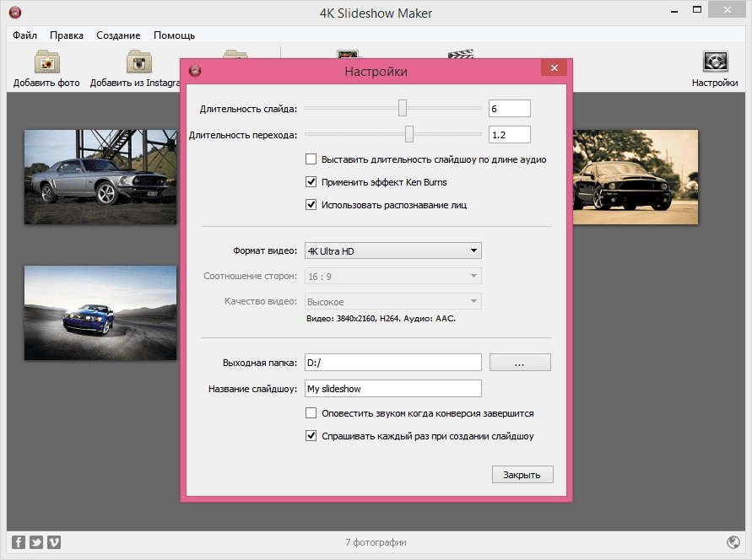Click the Add Photo (Добавить фото) icon
This screenshot has height=560, width=752.
click(x=46, y=62)
